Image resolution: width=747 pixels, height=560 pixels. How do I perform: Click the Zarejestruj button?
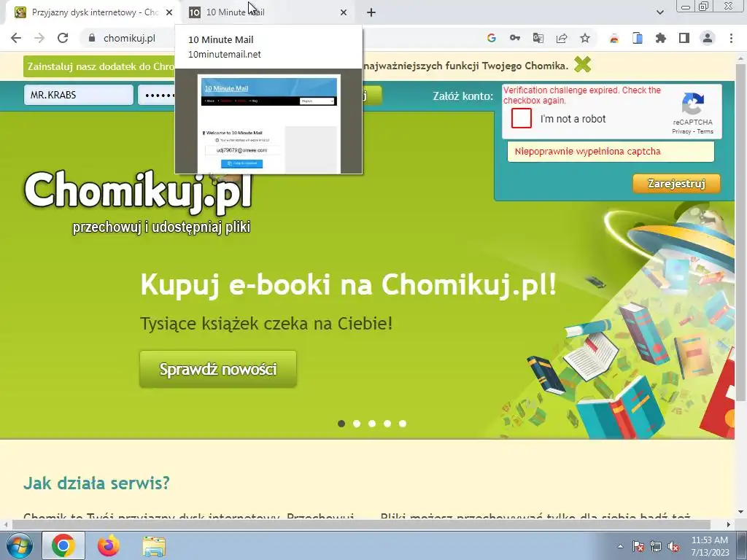676,183
